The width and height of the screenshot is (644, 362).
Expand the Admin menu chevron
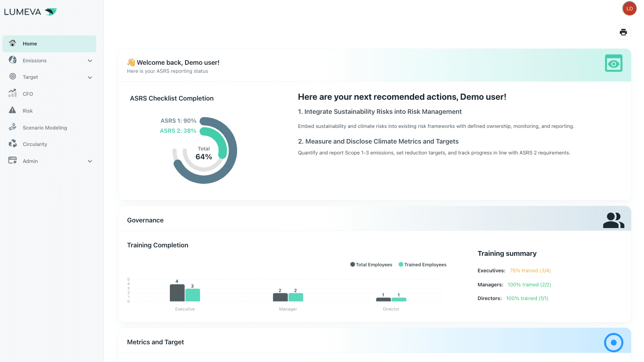pos(89,161)
